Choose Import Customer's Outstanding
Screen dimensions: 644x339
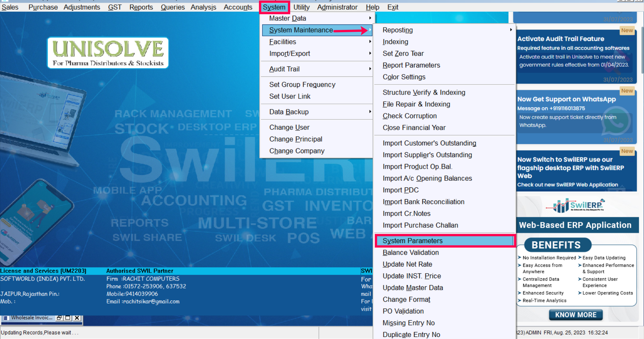coord(445,143)
